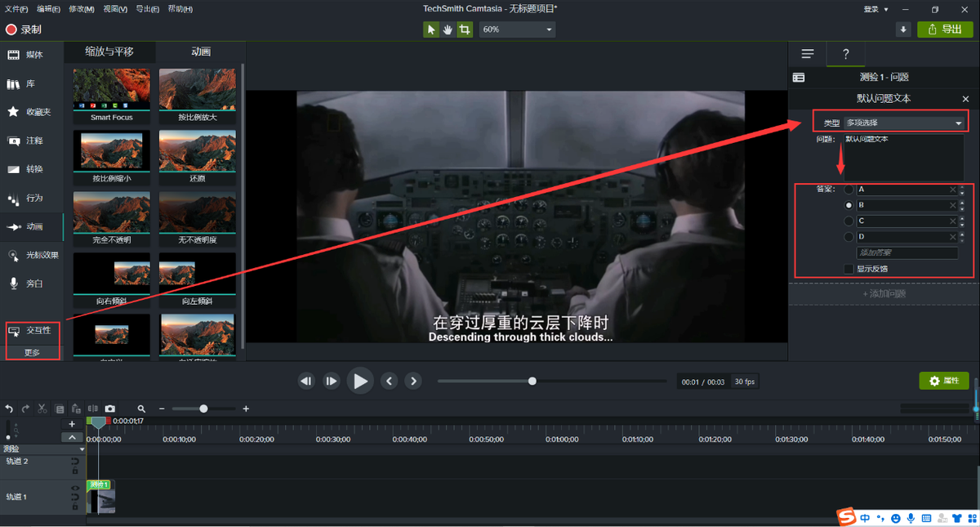The height and width of the screenshot is (527, 980).
Task: Activate the crop tool on canvas
Action: click(x=464, y=29)
